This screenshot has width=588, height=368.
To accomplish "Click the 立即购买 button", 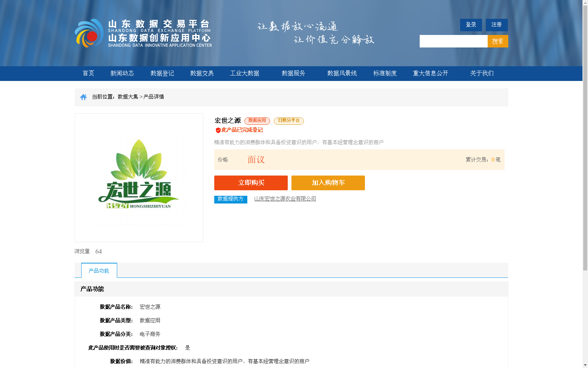I will coord(251,183).
